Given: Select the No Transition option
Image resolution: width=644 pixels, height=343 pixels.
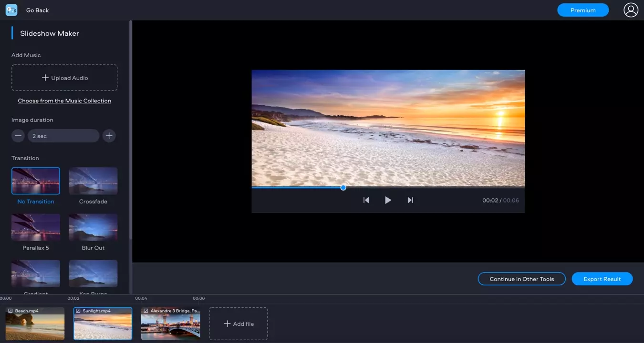Looking at the screenshot, I should click(36, 181).
